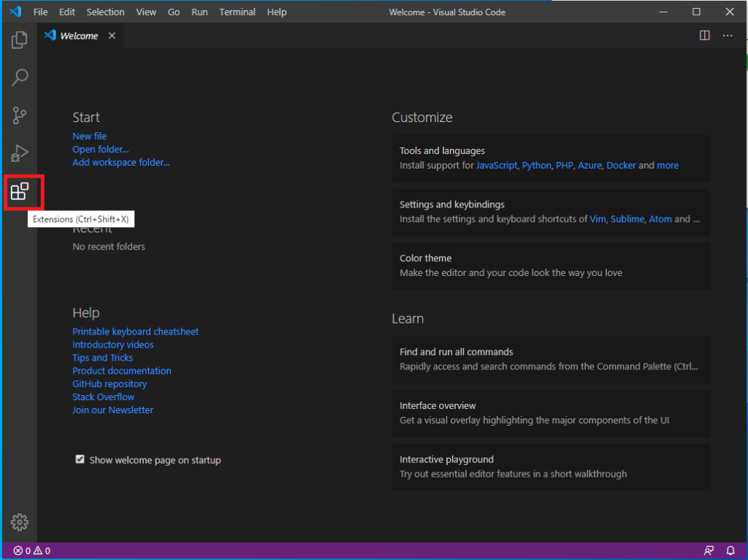
Task: Click the New file link
Action: point(89,136)
